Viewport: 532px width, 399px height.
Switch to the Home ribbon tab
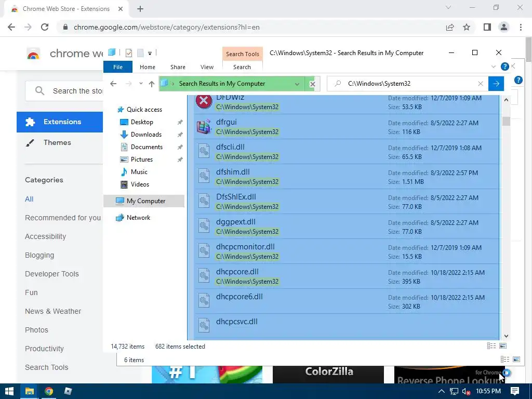[147, 67]
